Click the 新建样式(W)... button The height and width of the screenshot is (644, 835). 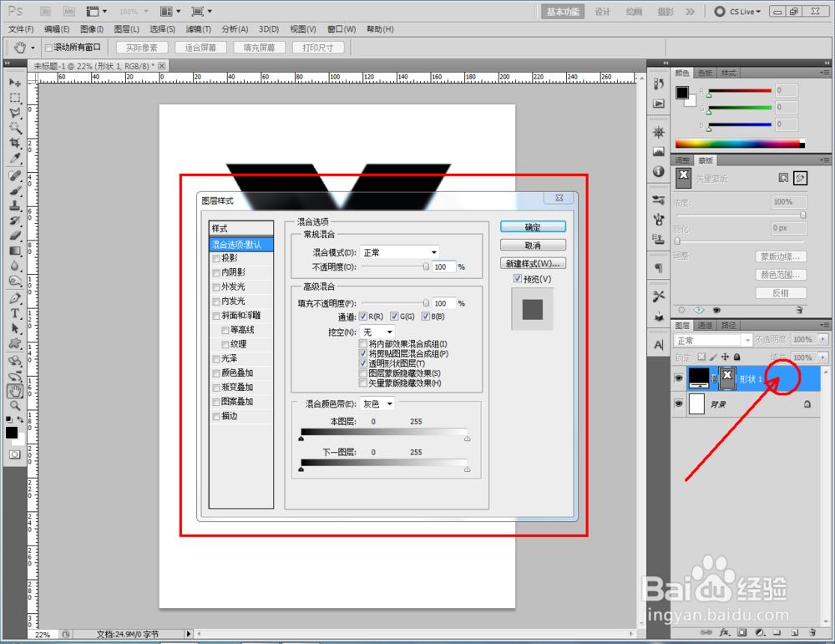click(x=533, y=263)
